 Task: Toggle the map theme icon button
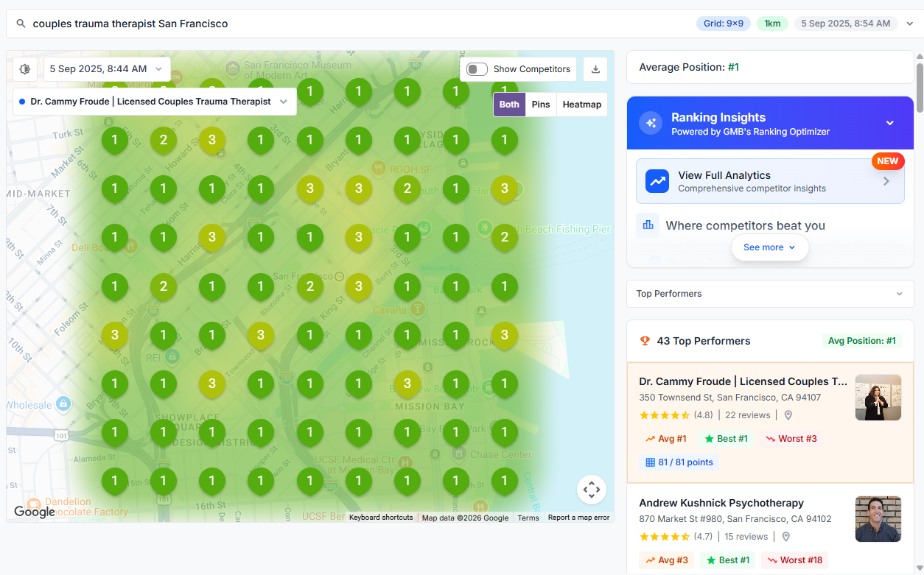(25, 69)
